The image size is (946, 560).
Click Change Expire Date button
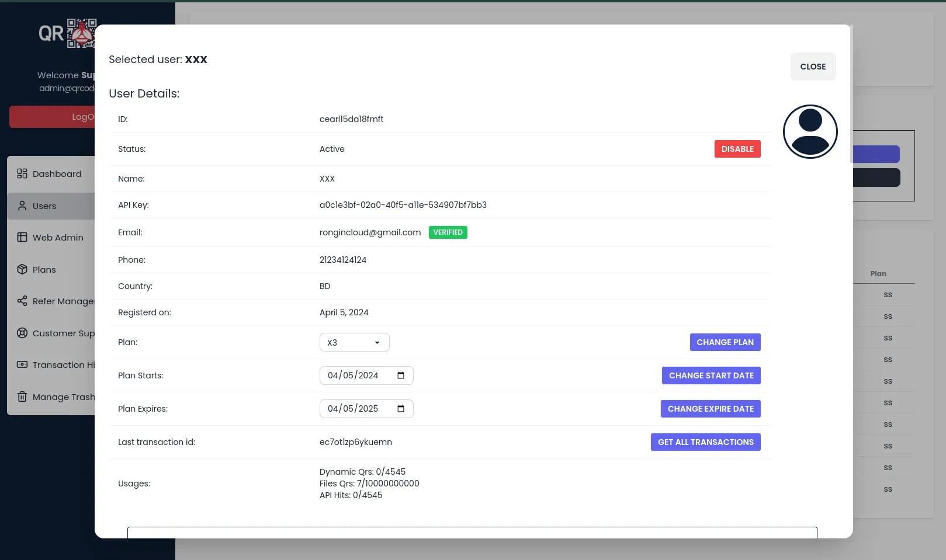(710, 409)
